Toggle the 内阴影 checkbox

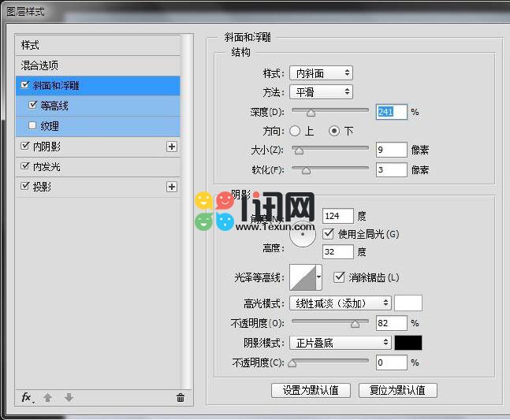point(24,146)
